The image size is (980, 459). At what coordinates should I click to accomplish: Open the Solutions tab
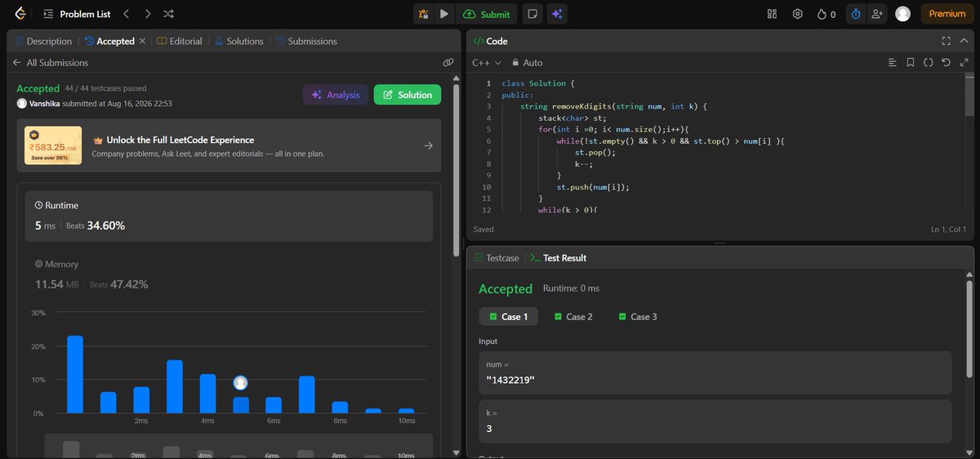tap(239, 41)
